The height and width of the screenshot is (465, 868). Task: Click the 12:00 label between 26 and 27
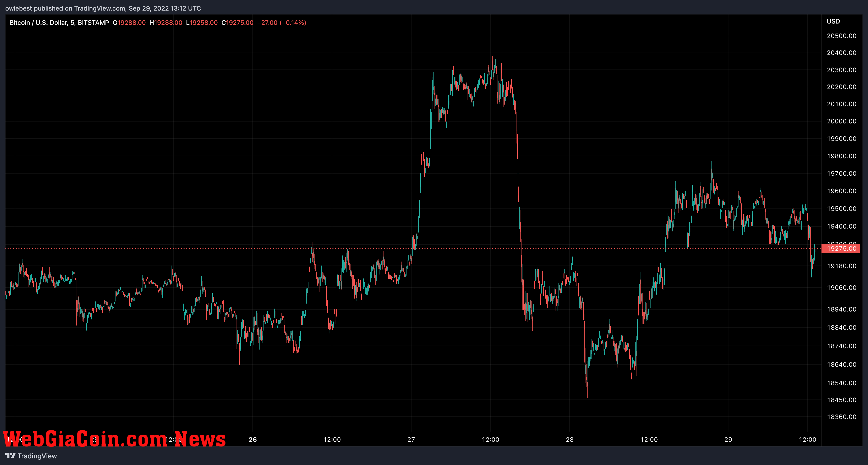click(332, 439)
